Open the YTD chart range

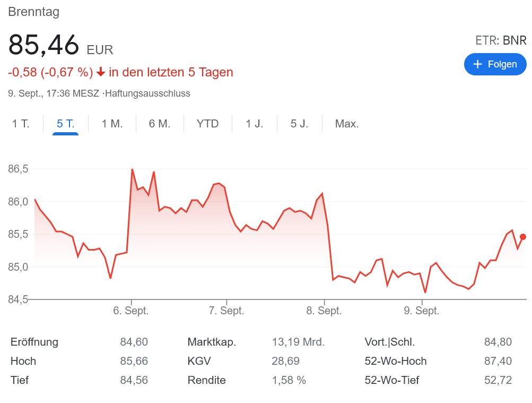tap(207, 124)
